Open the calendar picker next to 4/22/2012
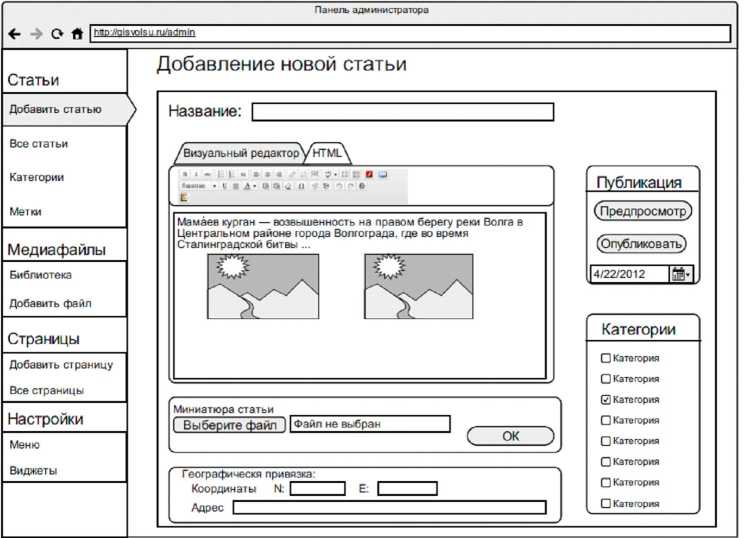Image resolution: width=747 pixels, height=538 pixels. click(681, 274)
